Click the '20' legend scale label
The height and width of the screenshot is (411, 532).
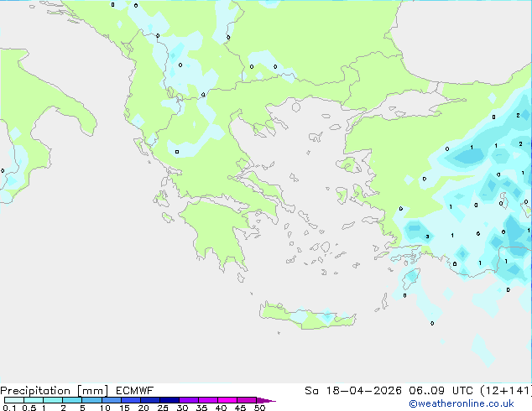tap(143, 408)
